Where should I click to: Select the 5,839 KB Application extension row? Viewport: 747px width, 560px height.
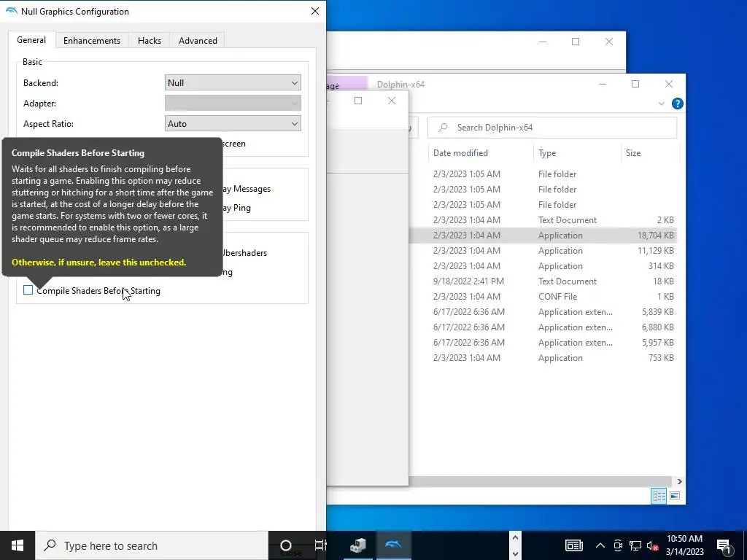click(542, 312)
